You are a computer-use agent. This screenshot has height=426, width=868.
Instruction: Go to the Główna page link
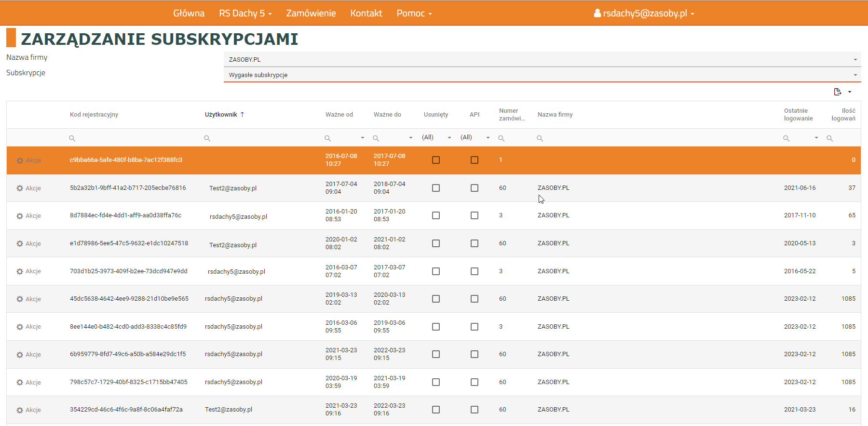pyautogui.click(x=189, y=13)
